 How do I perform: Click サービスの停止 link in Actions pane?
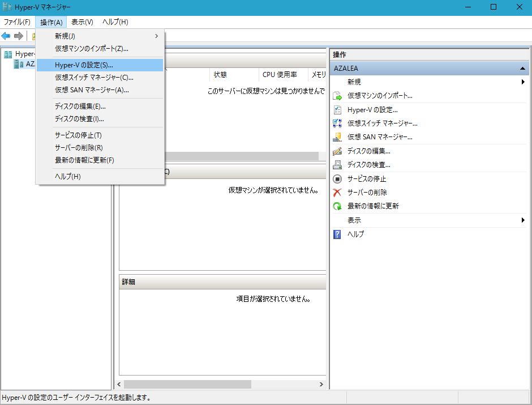click(366, 179)
